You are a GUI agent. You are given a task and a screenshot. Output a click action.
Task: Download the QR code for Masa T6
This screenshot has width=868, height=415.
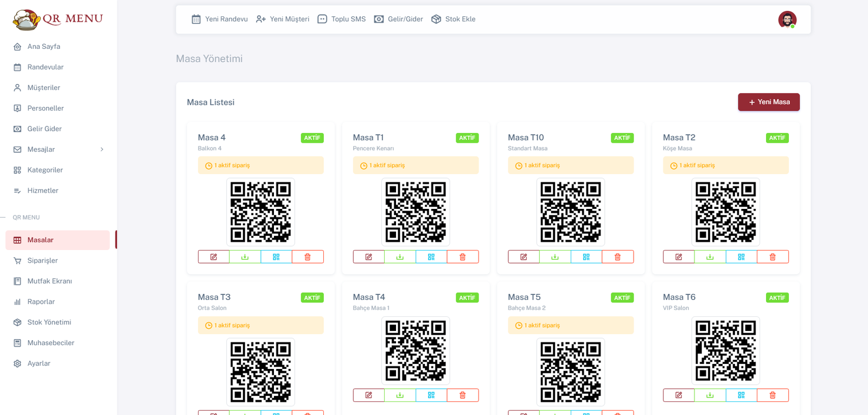tap(710, 395)
